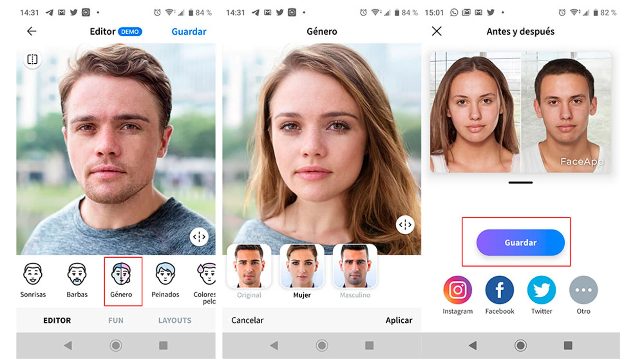
Task: Tap the Género screen title text
Action: [x=322, y=31]
